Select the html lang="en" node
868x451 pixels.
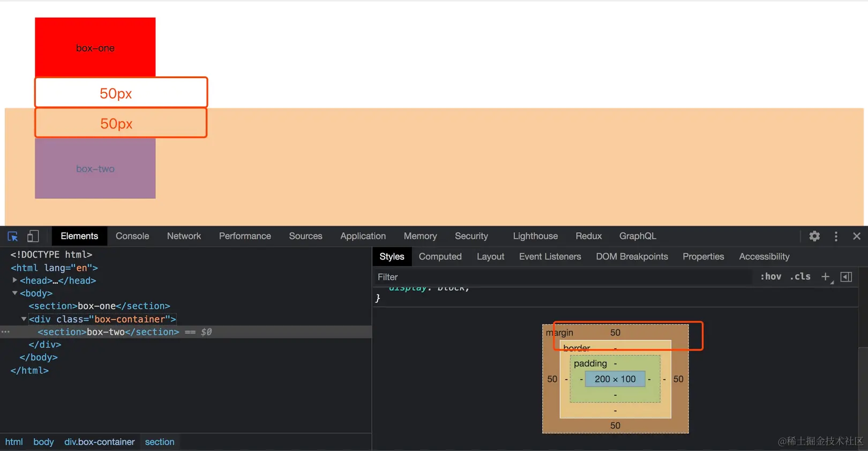point(54,268)
